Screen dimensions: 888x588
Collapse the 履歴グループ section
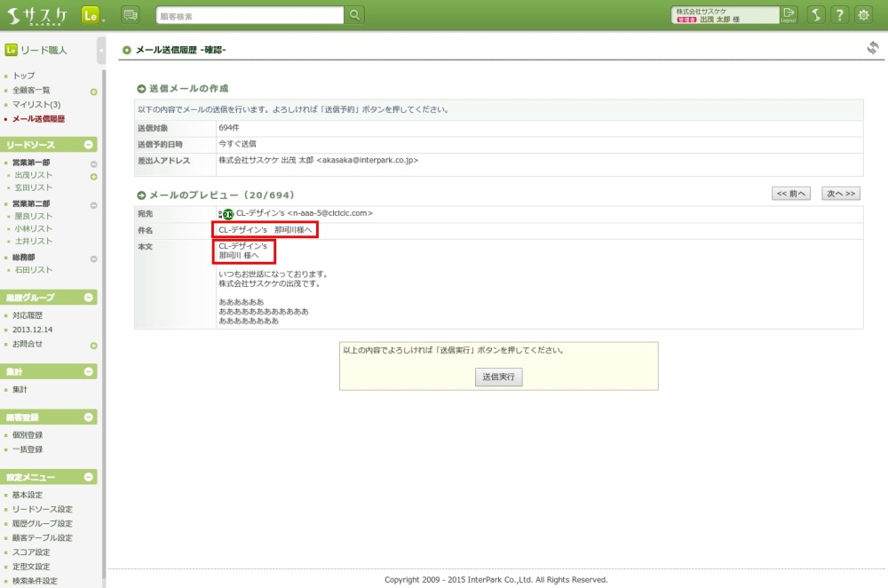[89, 298]
